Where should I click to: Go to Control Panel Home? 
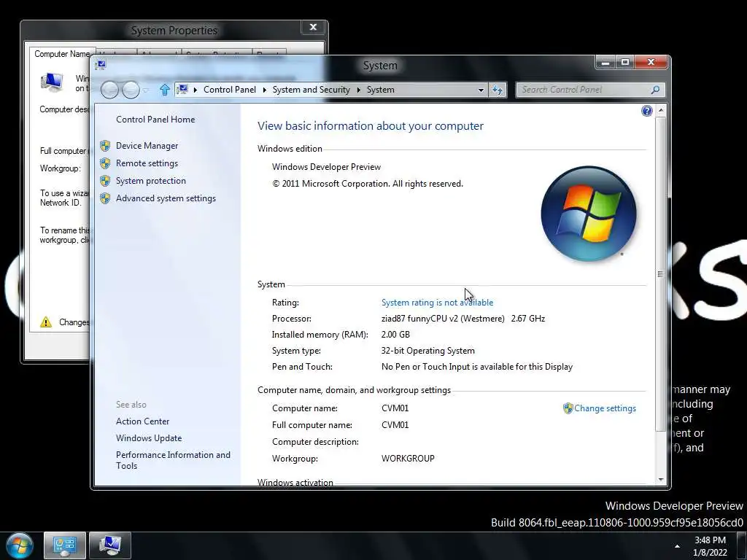155,120
